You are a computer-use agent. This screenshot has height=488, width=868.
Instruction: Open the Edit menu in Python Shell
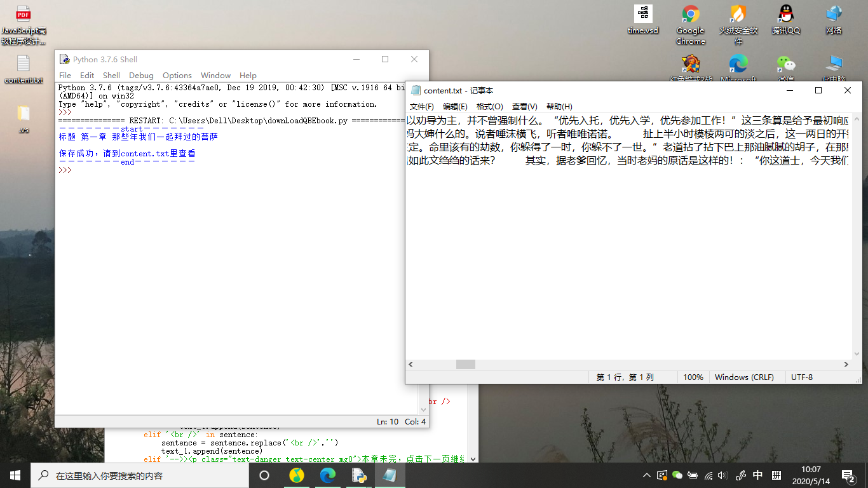(x=87, y=75)
